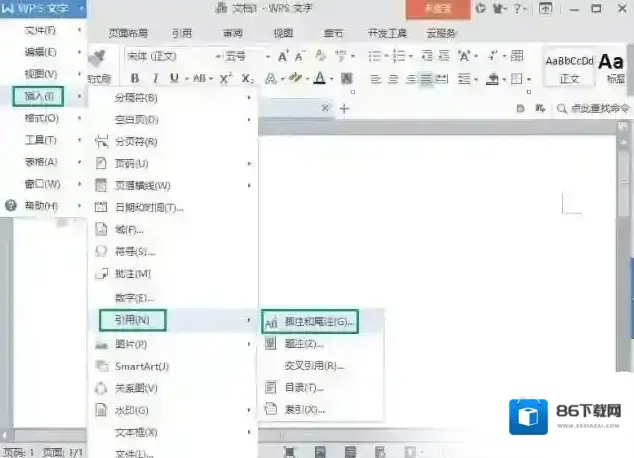
Task: Click the numbered list icon
Action: [399, 56]
